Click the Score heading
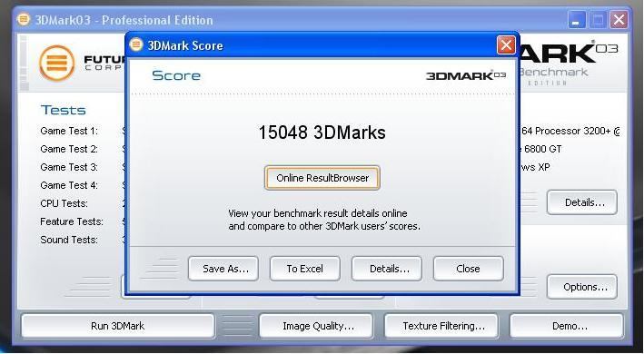 [176, 75]
